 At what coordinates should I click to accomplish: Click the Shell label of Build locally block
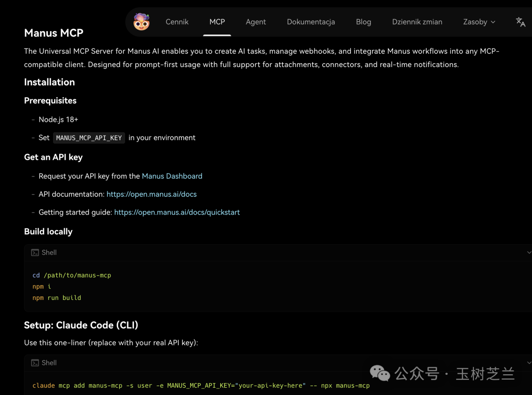point(49,252)
